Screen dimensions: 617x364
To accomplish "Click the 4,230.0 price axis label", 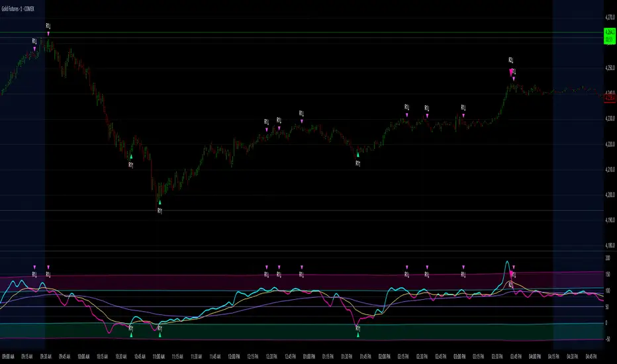I will [610, 118].
